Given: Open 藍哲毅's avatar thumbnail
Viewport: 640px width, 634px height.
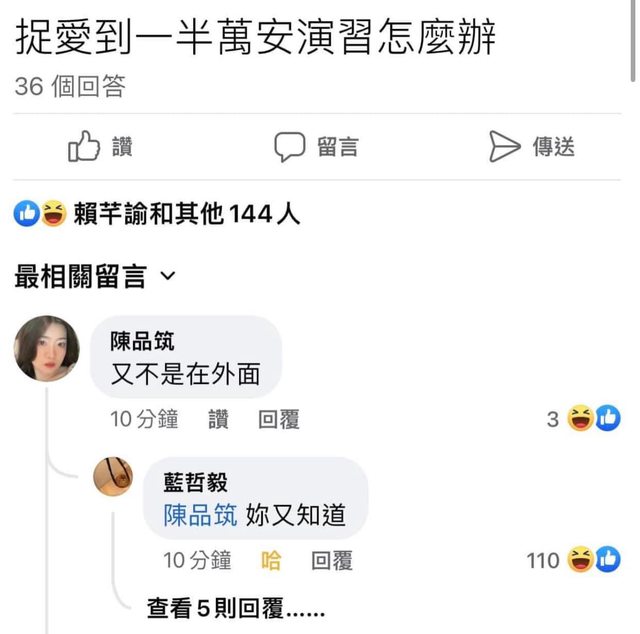Looking at the screenshot, I should coord(113,476).
